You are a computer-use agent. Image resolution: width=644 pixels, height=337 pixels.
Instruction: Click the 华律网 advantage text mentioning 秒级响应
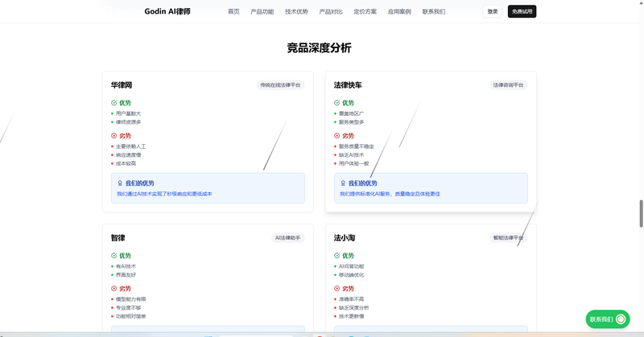tap(164, 194)
